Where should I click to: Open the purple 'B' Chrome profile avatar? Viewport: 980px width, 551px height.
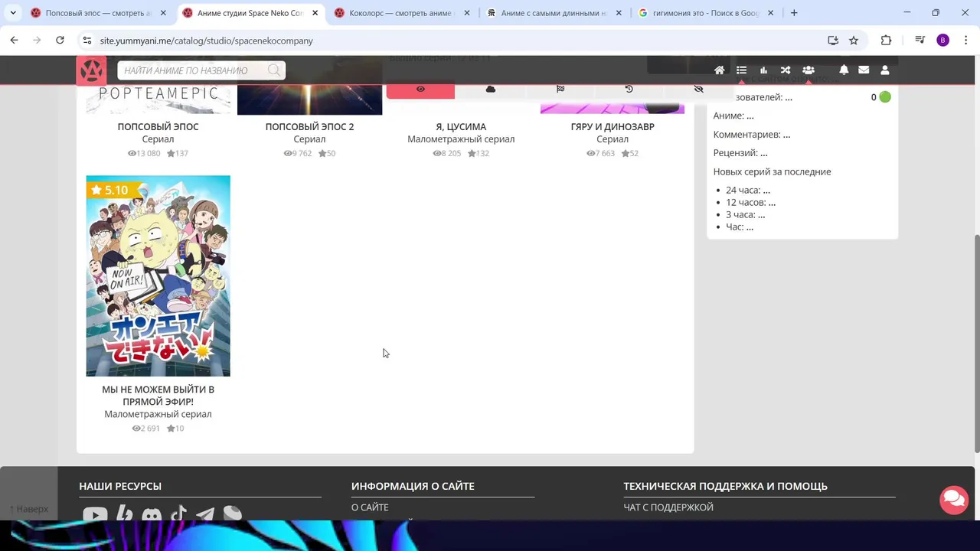coord(943,41)
